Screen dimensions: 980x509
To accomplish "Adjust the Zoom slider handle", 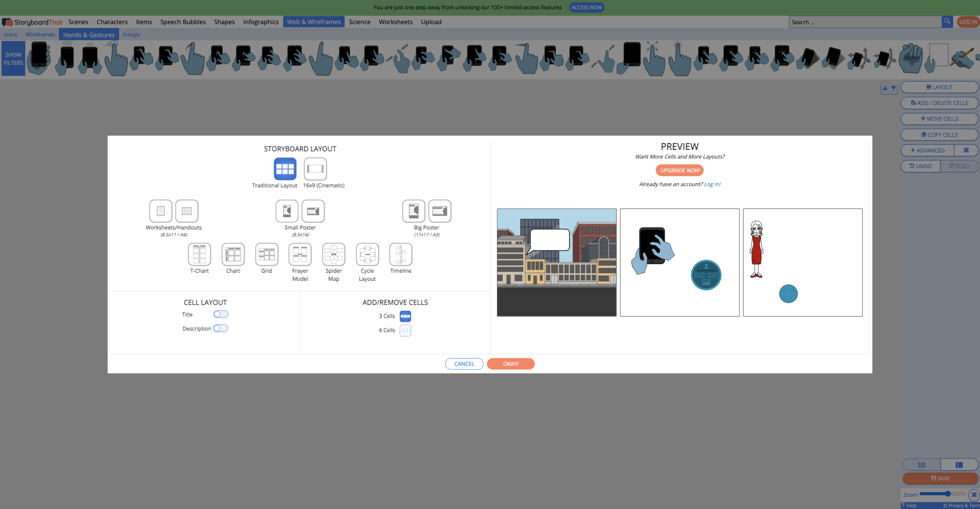I will [948, 494].
